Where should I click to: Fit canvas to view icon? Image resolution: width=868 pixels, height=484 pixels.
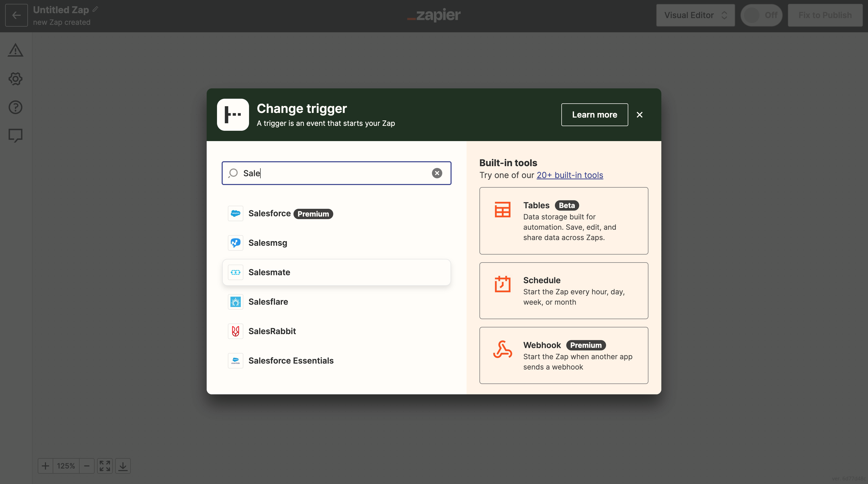tap(105, 466)
